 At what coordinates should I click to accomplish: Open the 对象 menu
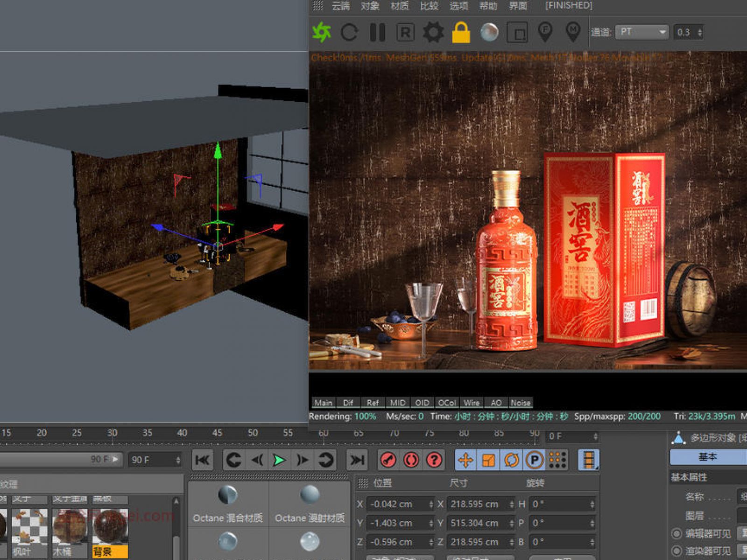[x=370, y=6]
